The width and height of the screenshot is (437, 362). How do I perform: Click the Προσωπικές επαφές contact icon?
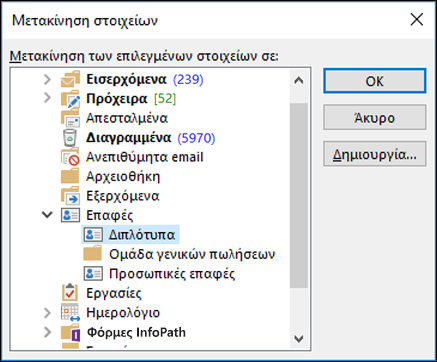pos(93,274)
